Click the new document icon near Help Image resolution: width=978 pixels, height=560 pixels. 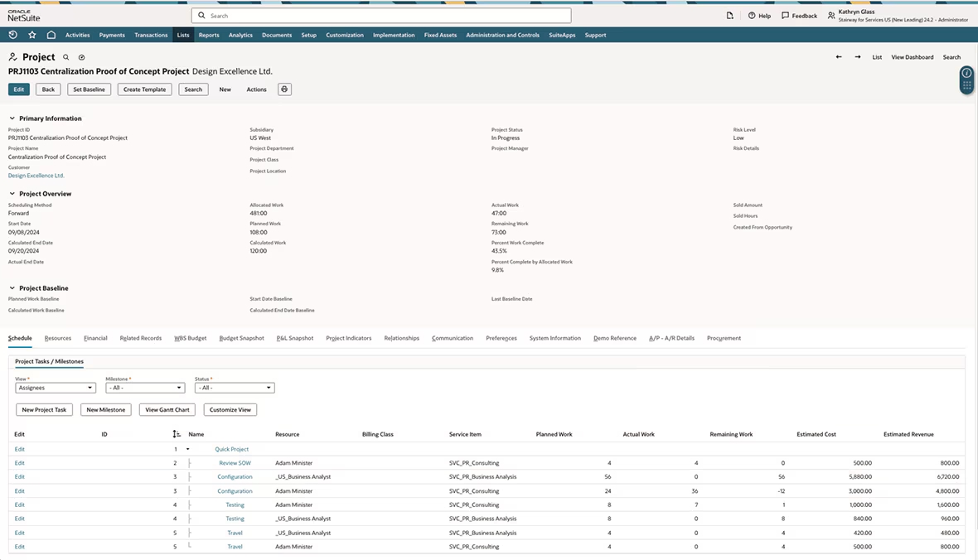(x=729, y=15)
